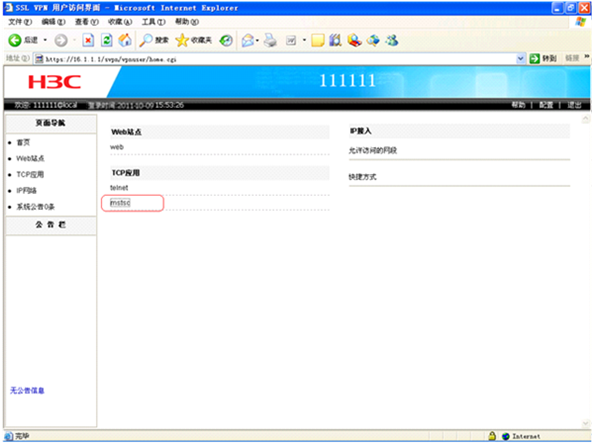Click the address bar URL field
The width and height of the screenshot is (594, 445).
(x=278, y=59)
